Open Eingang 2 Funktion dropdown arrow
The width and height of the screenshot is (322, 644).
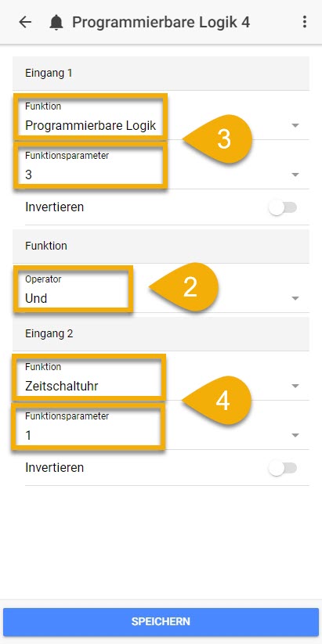(295, 386)
